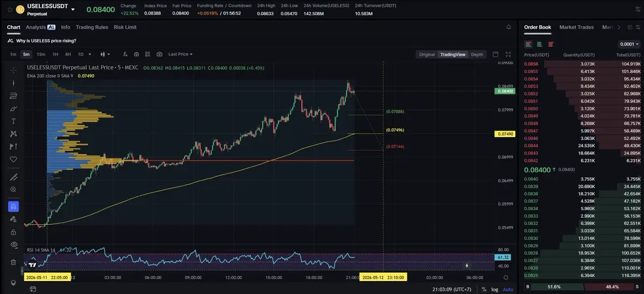
Task: Switch to the Market Trades tab
Action: [x=576, y=27]
